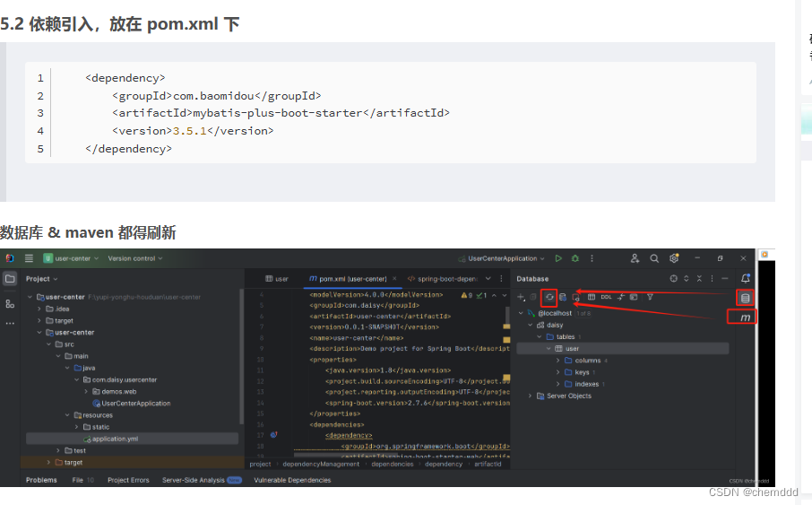Open the Vulnerable Dependencies tab
Viewport: 812px width, 505px height.
292,480
